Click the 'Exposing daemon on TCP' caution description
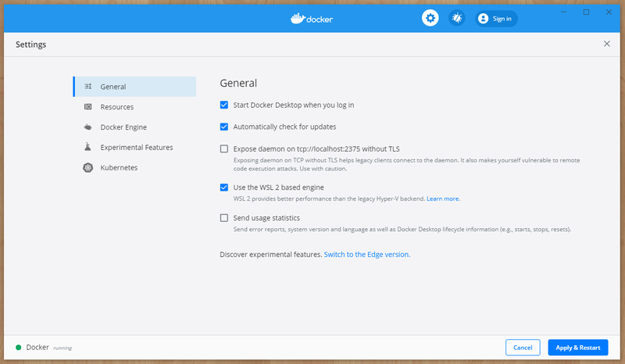625x364 pixels. (x=406, y=164)
